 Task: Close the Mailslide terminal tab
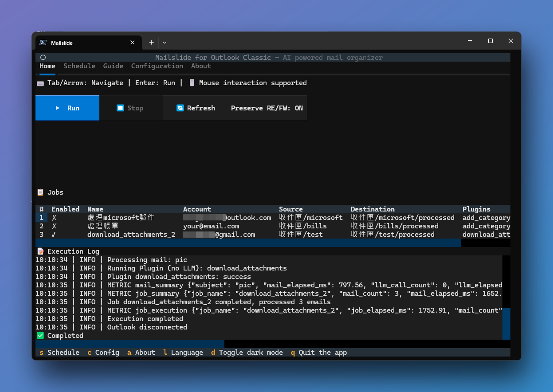tap(132, 43)
